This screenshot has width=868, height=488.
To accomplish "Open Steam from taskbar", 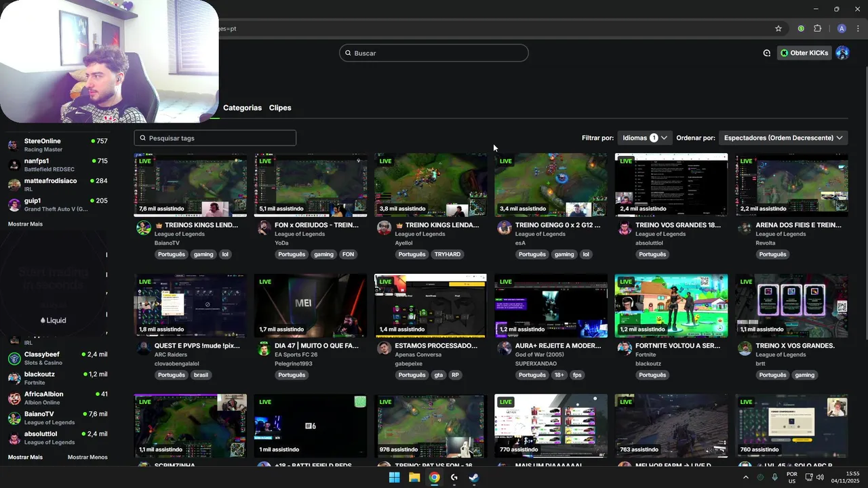I will [x=474, y=477].
